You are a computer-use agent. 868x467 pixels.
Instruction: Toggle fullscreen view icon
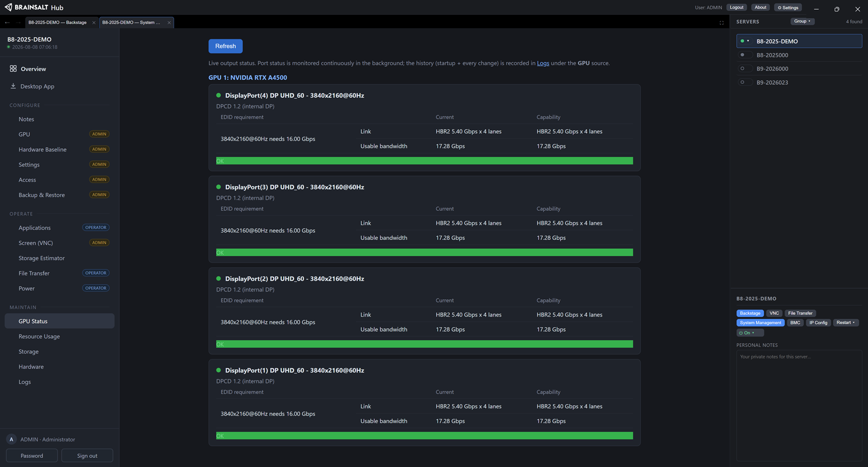click(x=722, y=23)
